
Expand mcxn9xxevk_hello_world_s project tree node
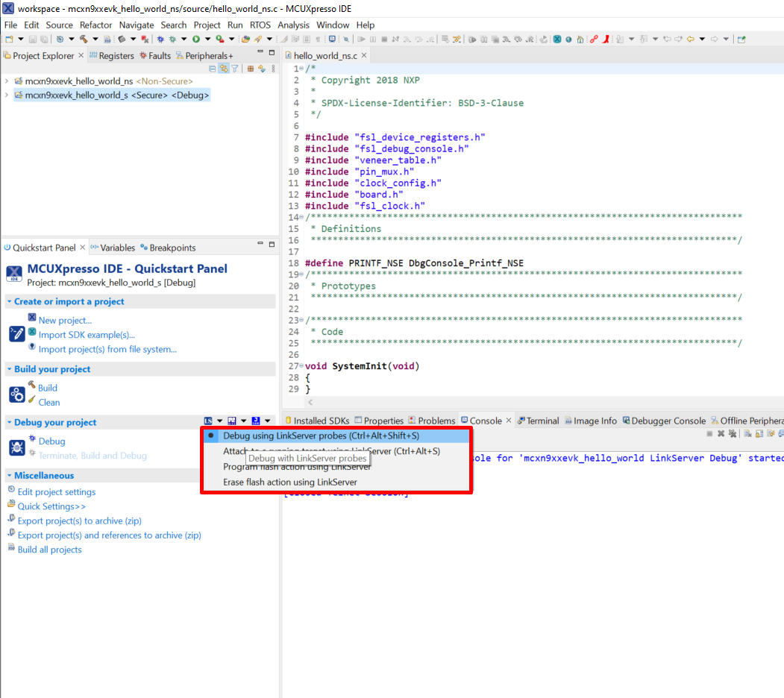7,95
